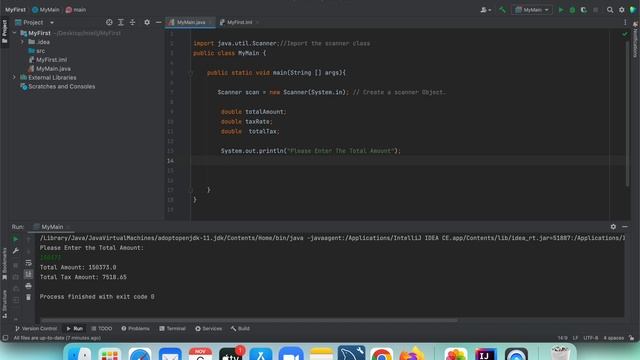Edit run configuration wrench icon in Run panel
The height and width of the screenshot is (360, 640).
point(16,251)
